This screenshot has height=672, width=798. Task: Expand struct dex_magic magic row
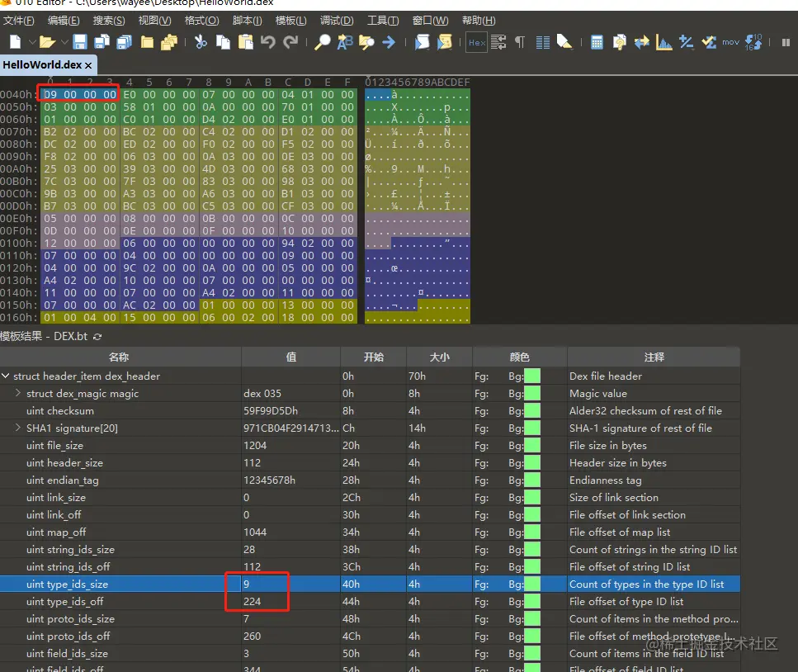coord(18,392)
